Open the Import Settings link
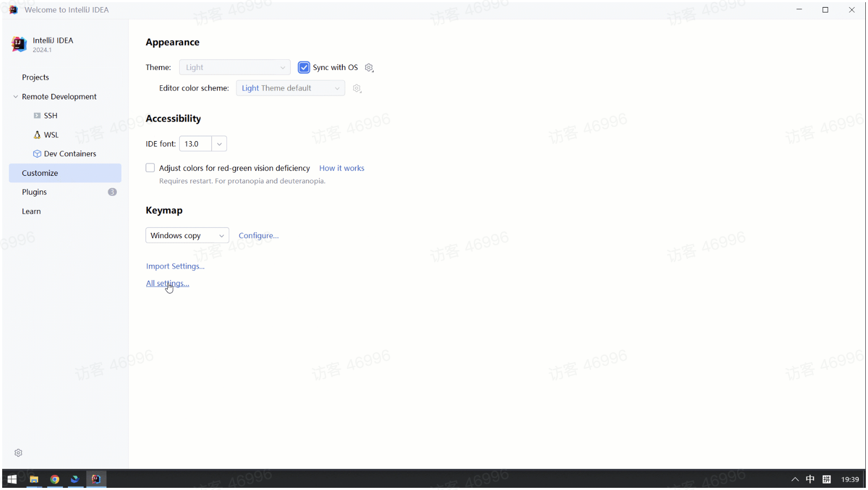Screen dimensions: 868x490 click(175, 266)
